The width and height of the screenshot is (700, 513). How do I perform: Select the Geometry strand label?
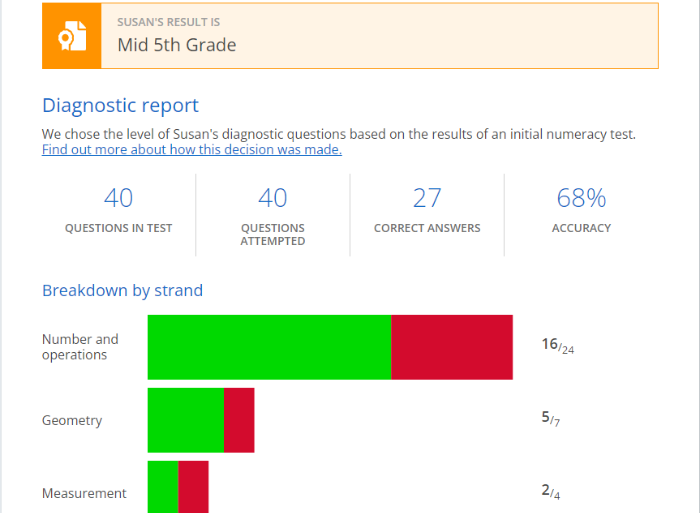click(72, 421)
